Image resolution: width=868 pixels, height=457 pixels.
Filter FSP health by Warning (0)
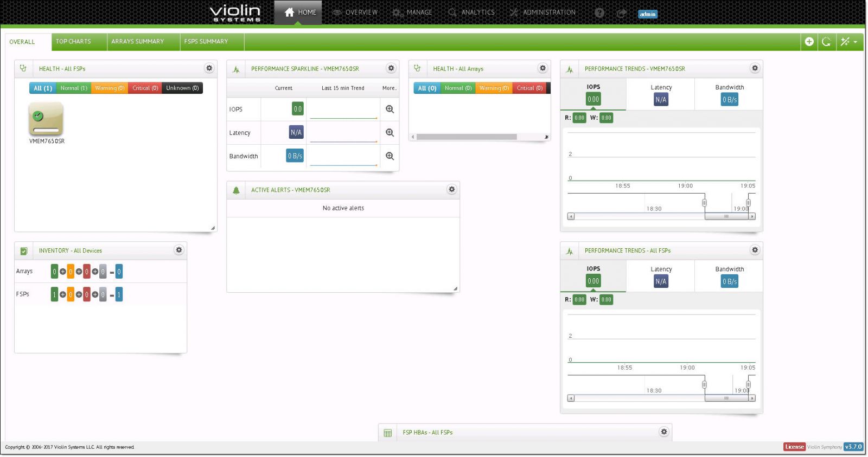(x=110, y=88)
